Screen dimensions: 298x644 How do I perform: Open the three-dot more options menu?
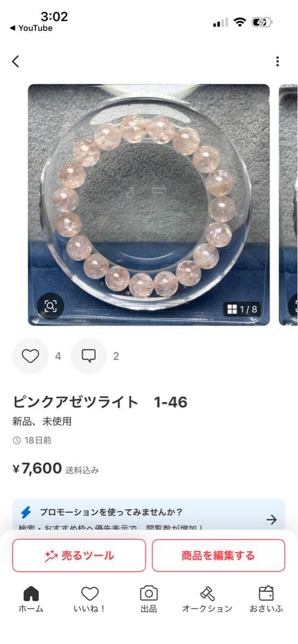pyautogui.click(x=278, y=61)
